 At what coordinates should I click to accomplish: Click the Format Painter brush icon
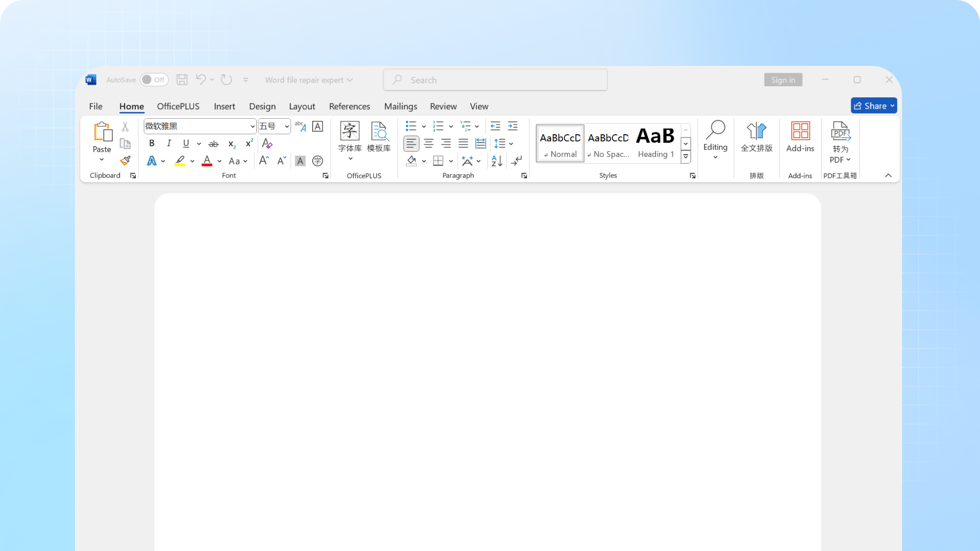click(125, 161)
